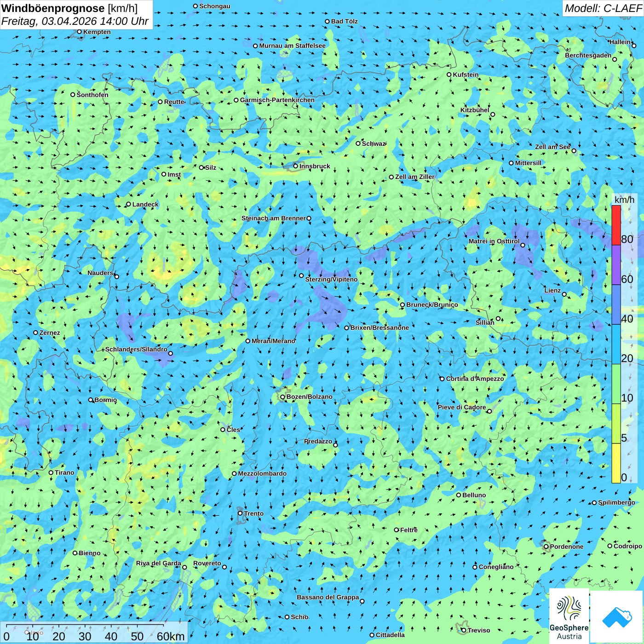Click the Nauders label

click(100, 273)
